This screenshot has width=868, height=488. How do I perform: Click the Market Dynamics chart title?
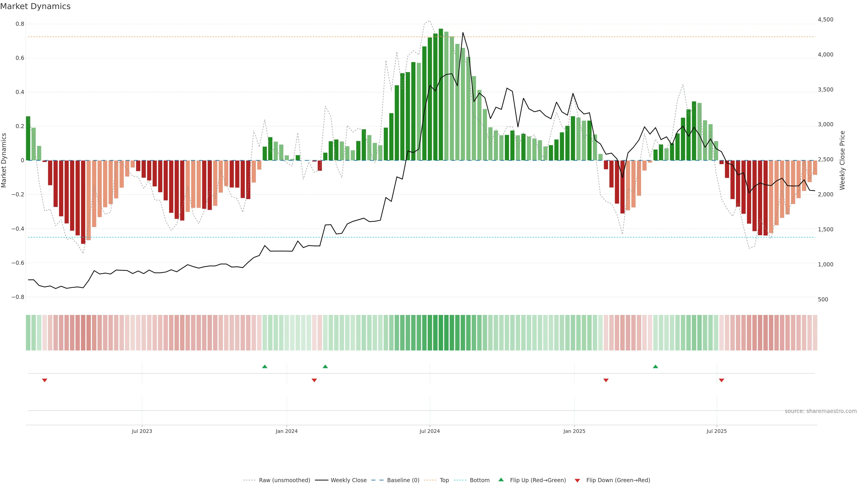[35, 6]
